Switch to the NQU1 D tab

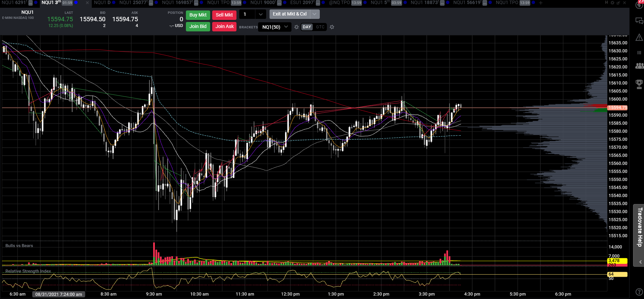(x=102, y=3)
